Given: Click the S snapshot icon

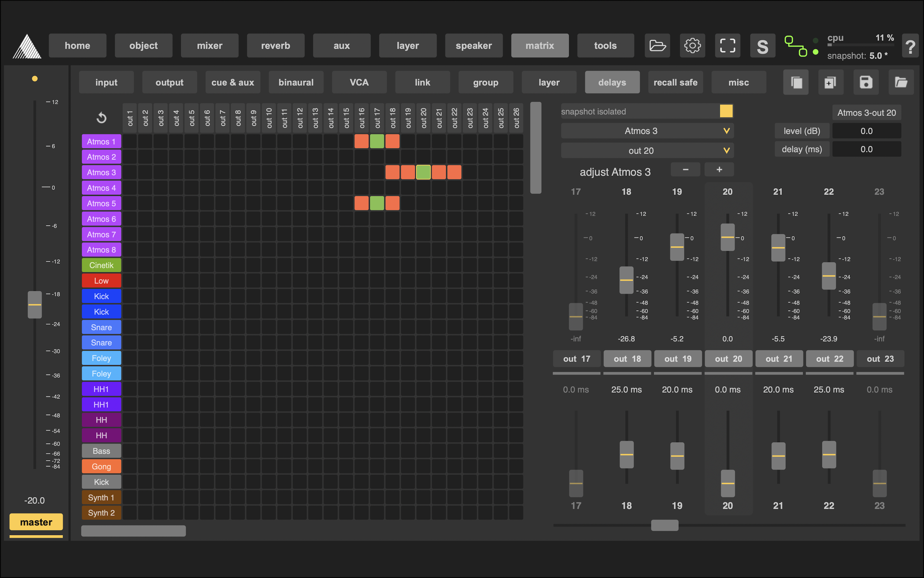Looking at the screenshot, I should (x=763, y=46).
